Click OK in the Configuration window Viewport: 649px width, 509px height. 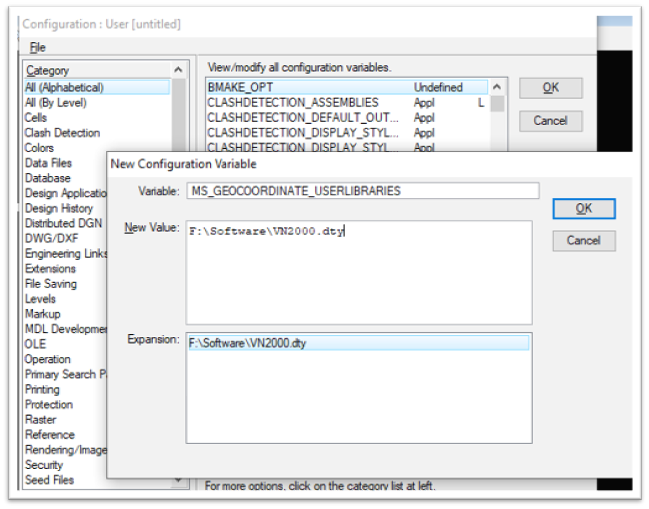[x=550, y=87]
